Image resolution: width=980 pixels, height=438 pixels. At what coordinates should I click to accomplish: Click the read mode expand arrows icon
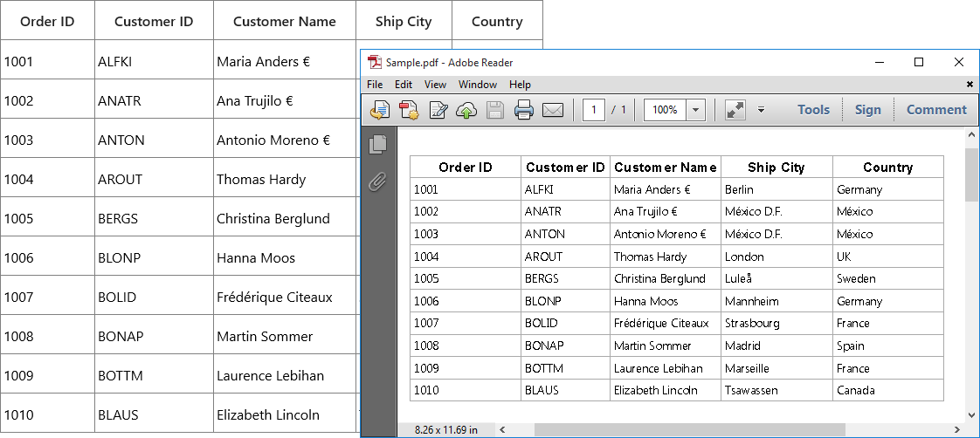(x=735, y=110)
